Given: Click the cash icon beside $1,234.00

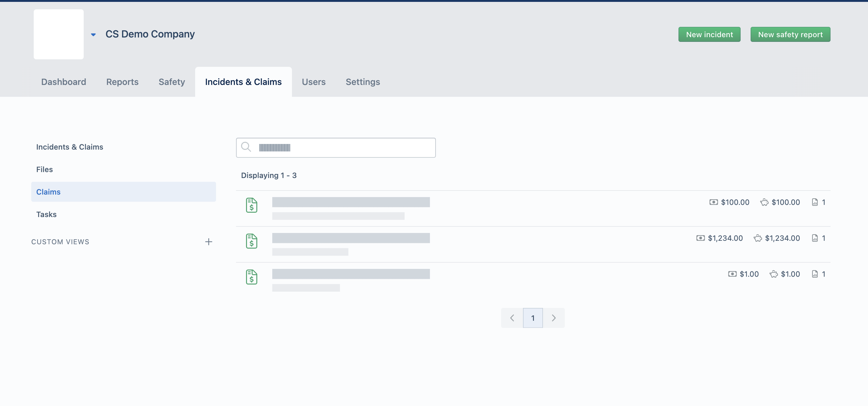Looking at the screenshot, I should [701, 238].
